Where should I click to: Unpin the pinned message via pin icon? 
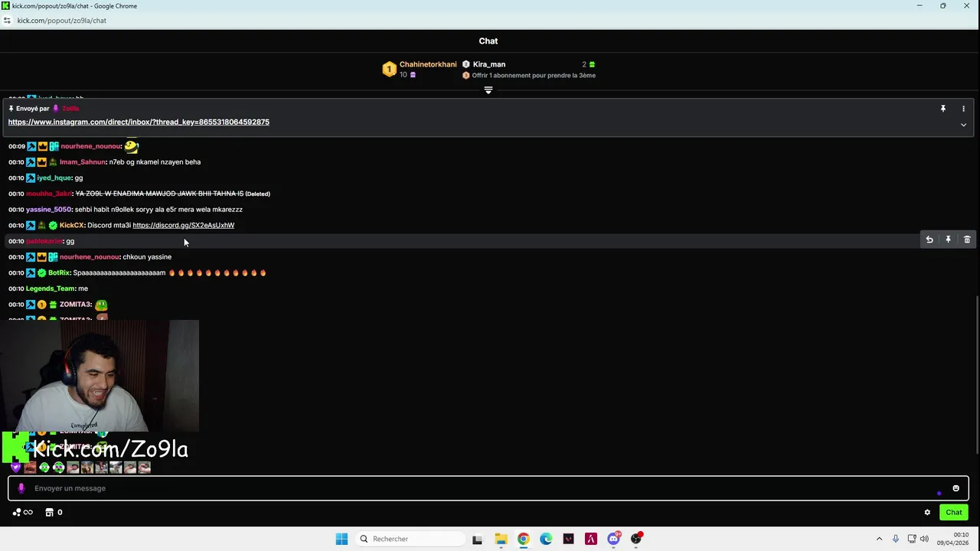[x=943, y=109]
